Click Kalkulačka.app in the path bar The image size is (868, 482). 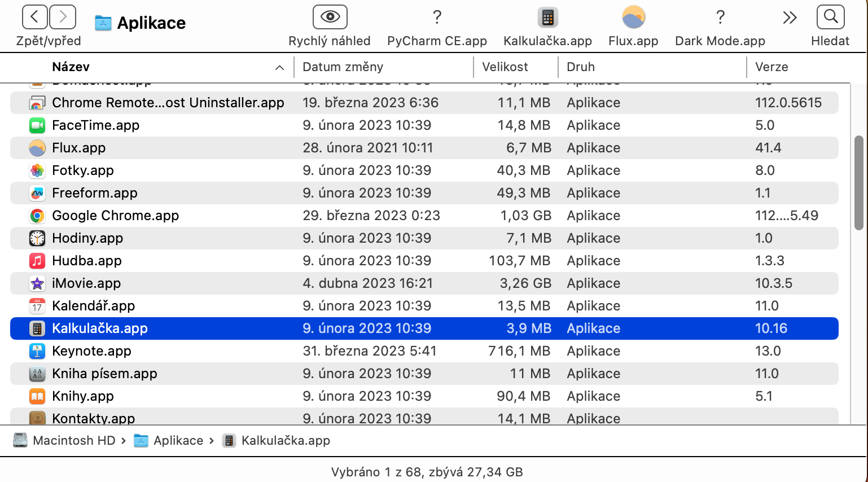277,440
